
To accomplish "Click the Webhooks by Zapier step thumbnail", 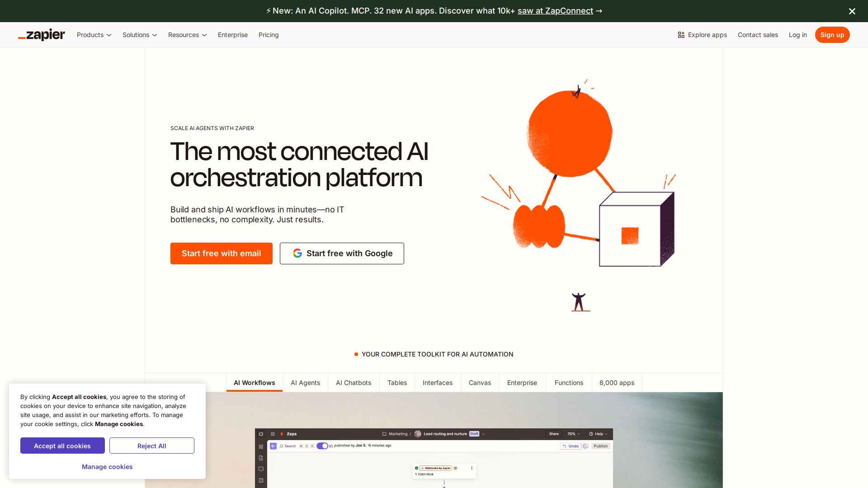I will click(x=436, y=468).
